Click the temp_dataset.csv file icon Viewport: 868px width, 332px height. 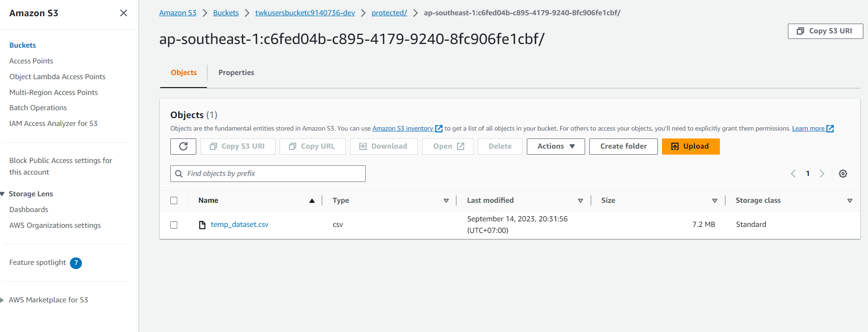(x=202, y=225)
